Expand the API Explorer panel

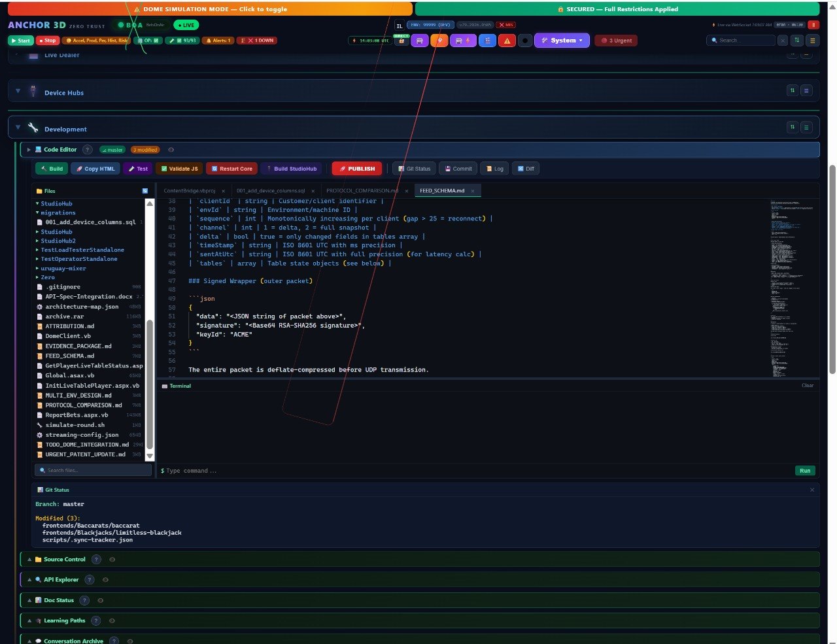[29, 580]
